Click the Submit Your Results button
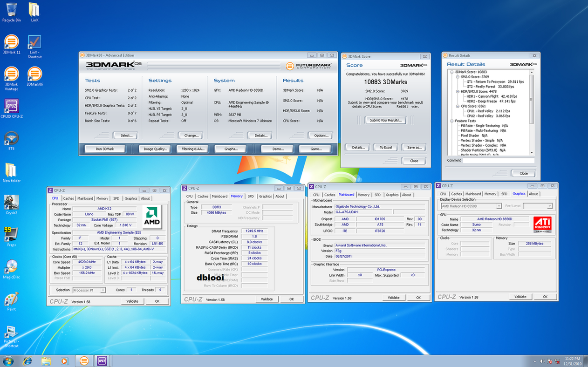 [385, 120]
